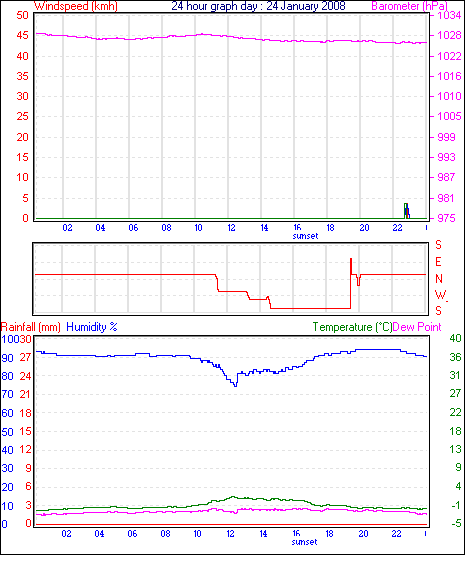Click the barometer value 993
Viewport: 466px width, 563px height.
point(446,157)
